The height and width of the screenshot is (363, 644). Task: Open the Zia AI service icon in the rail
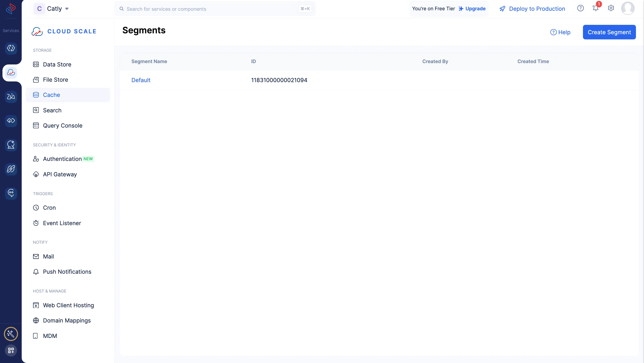(11, 96)
